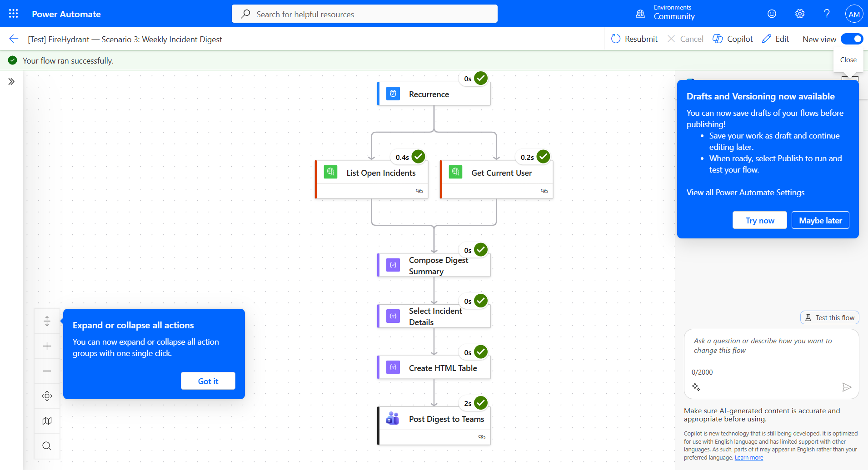Toggle the New view switch
The height and width of the screenshot is (470, 868).
(x=852, y=39)
